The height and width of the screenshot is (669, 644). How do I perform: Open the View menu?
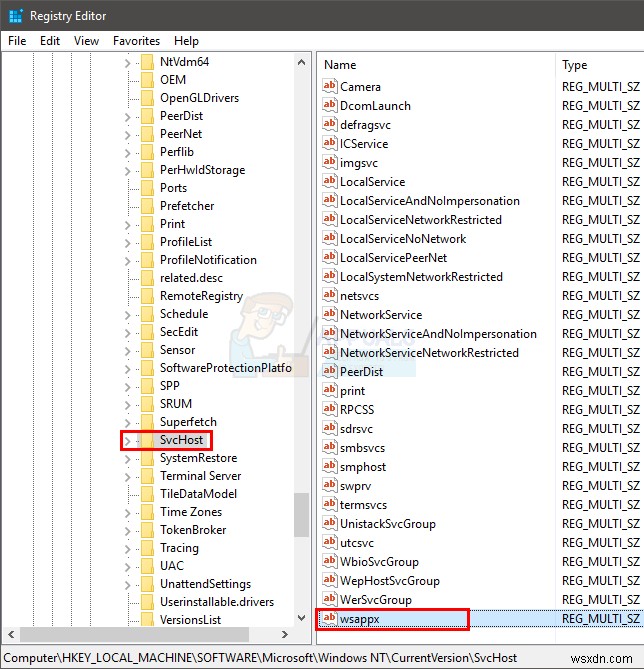coord(86,41)
